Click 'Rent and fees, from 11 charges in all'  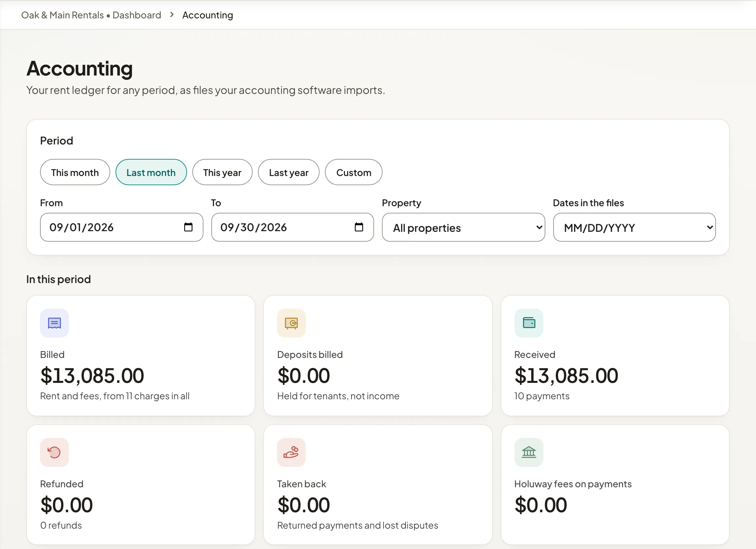[x=115, y=396]
